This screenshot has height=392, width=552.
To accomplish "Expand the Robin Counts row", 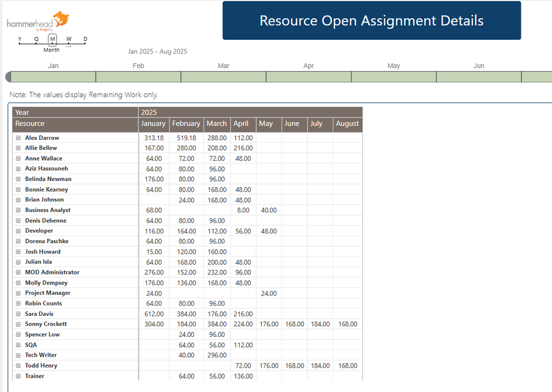I will pyautogui.click(x=18, y=303).
